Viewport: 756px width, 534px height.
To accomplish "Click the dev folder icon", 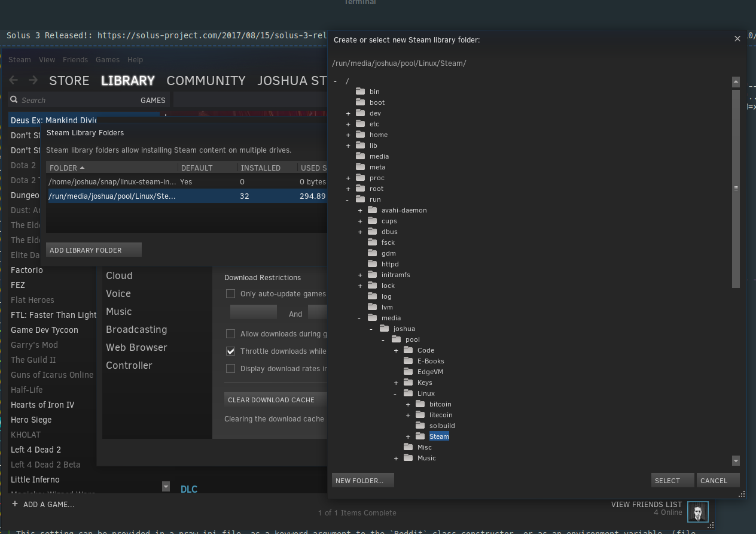I will [x=360, y=113].
